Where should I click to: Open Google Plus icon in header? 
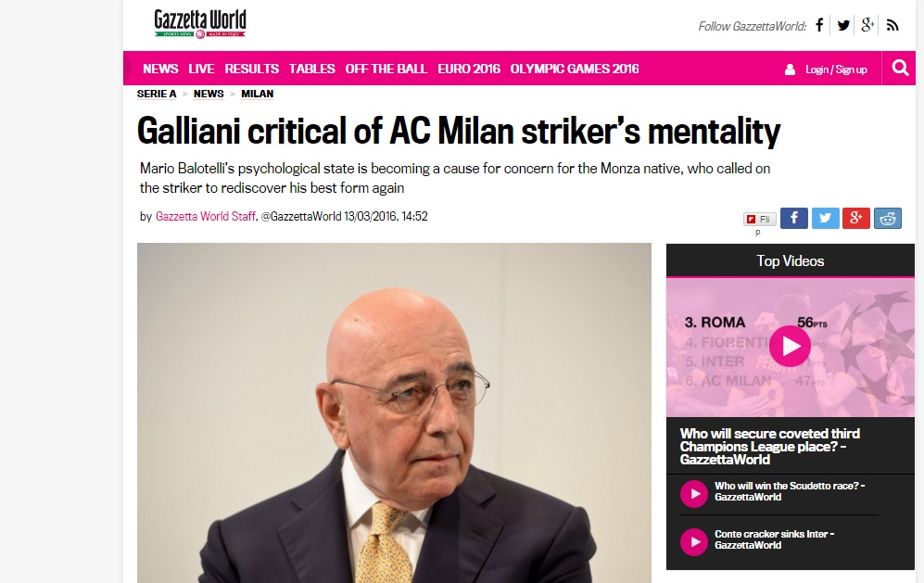pyautogui.click(x=867, y=25)
